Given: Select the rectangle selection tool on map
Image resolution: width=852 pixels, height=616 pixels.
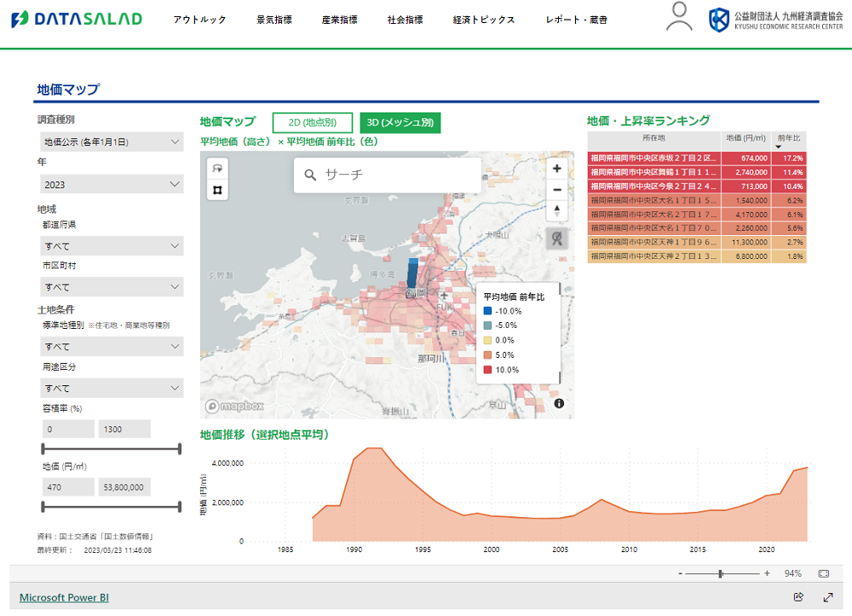Looking at the screenshot, I should (x=217, y=190).
